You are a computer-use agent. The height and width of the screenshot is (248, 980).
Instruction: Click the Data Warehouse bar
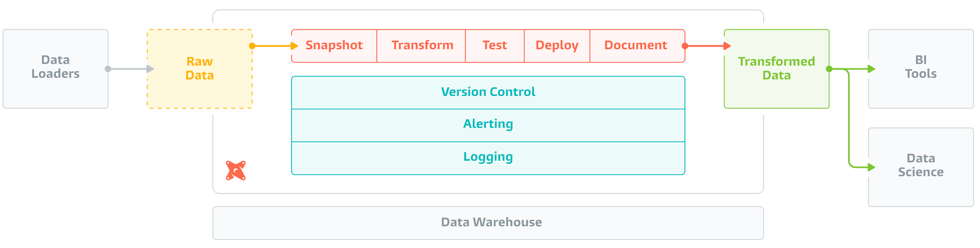pos(488,223)
